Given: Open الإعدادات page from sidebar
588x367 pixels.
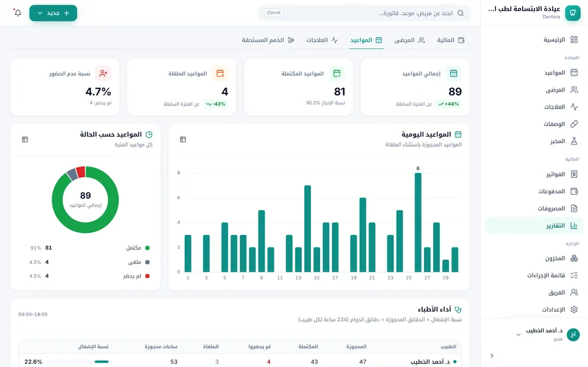Looking at the screenshot, I should (x=534, y=310).
